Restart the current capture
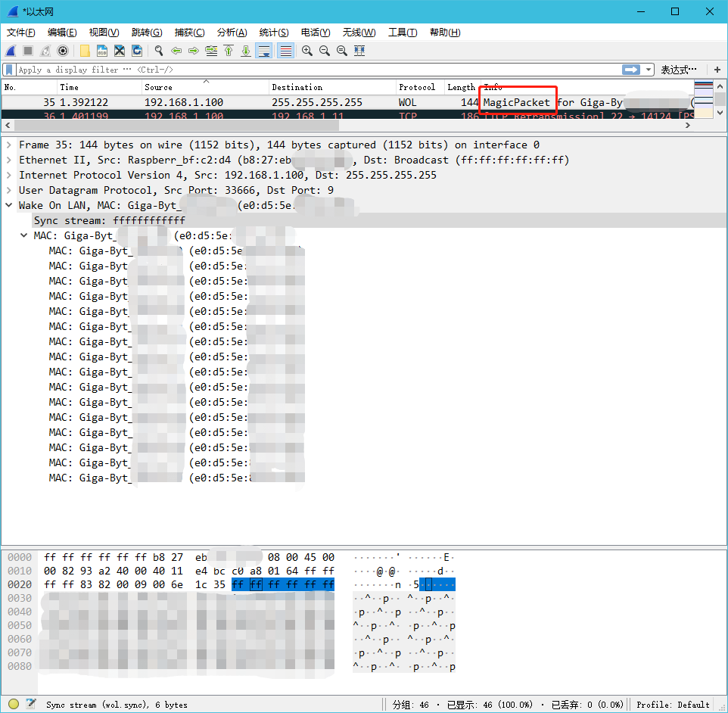 tap(44, 51)
